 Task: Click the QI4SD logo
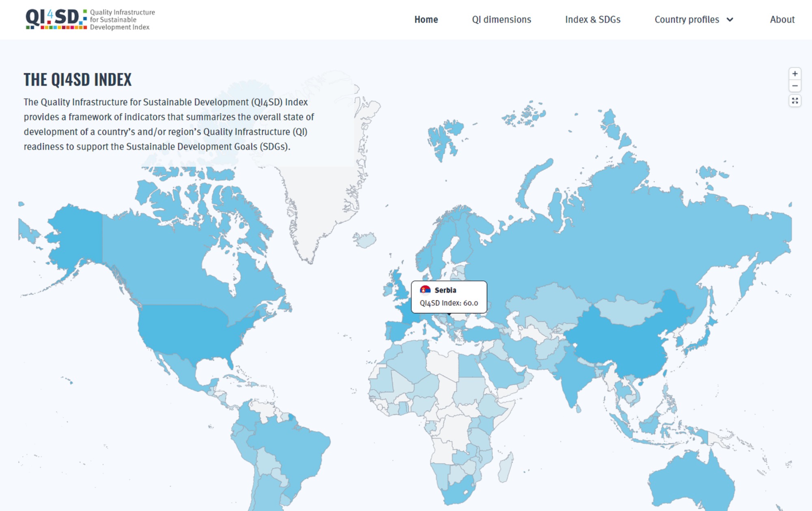(x=90, y=19)
